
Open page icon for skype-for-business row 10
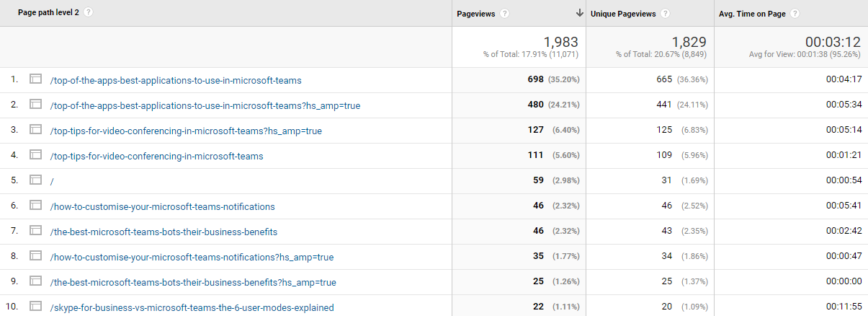[x=35, y=307]
